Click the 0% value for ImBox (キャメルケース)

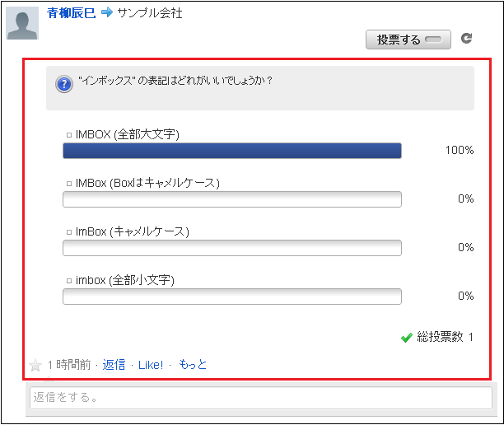coord(466,247)
